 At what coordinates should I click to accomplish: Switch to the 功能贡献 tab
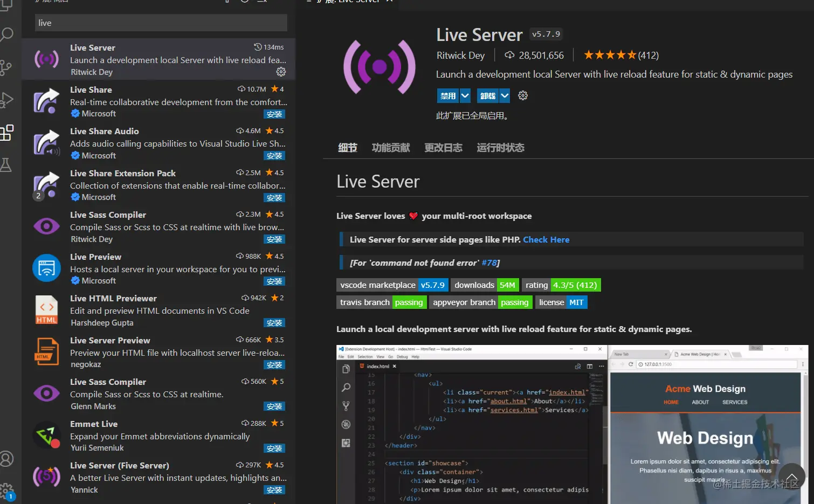coord(391,148)
